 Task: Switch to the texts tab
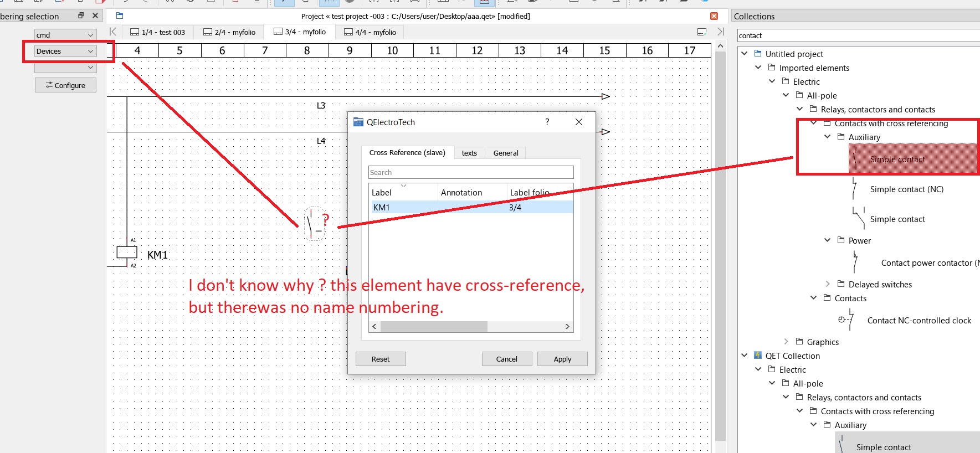click(x=469, y=153)
